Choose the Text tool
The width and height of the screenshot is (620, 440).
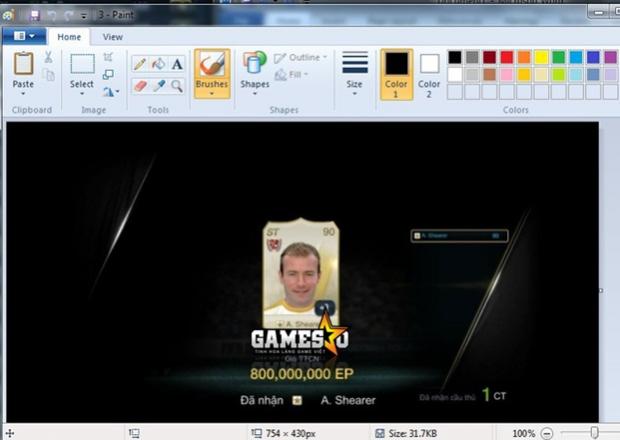point(177,64)
